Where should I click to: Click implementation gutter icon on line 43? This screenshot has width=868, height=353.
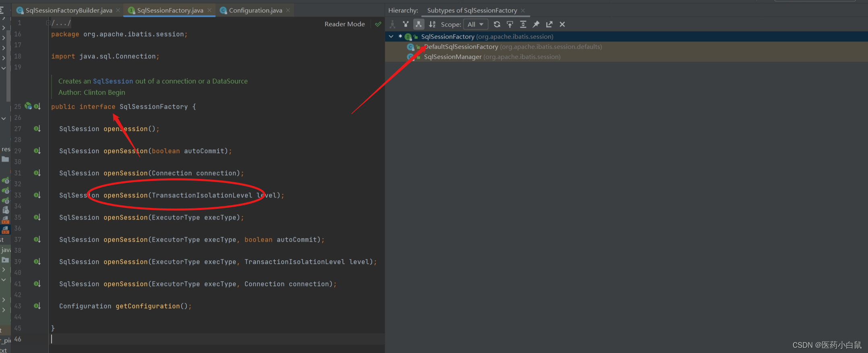(37, 306)
